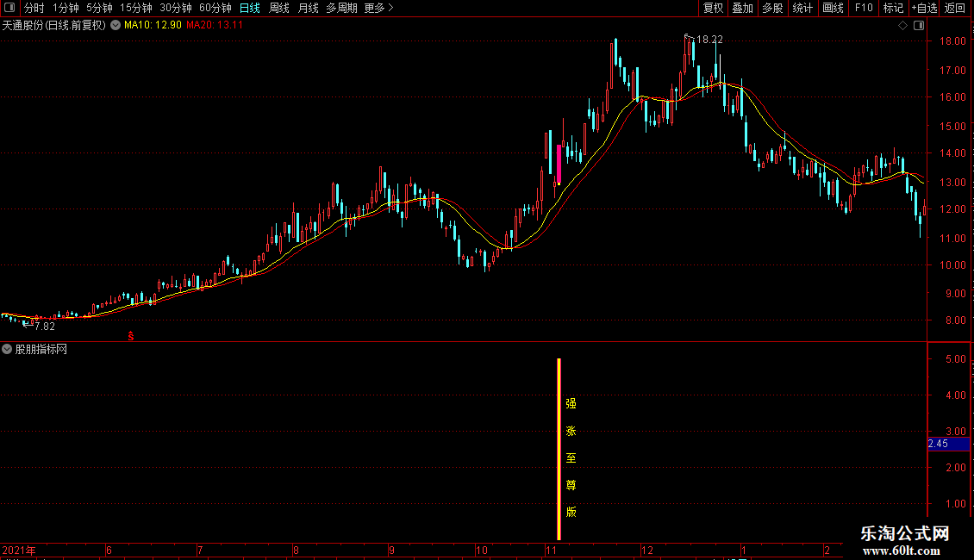The height and width of the screenshot is (560, 974).
Task: Open F10 company info
Action: coord(864,8)
